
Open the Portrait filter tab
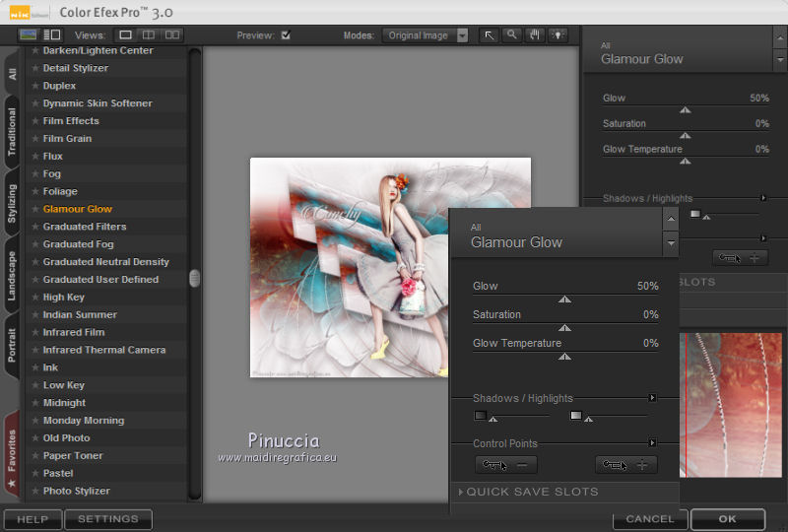[12, 340]
